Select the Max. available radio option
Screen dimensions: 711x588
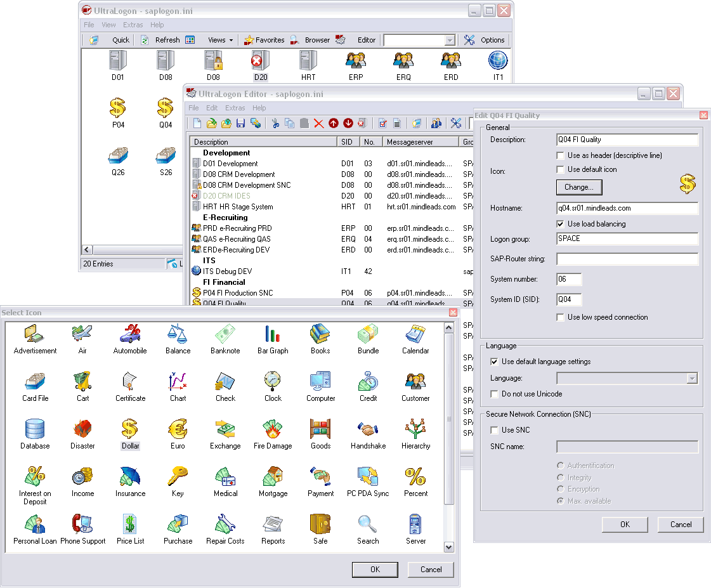point(561,501)
